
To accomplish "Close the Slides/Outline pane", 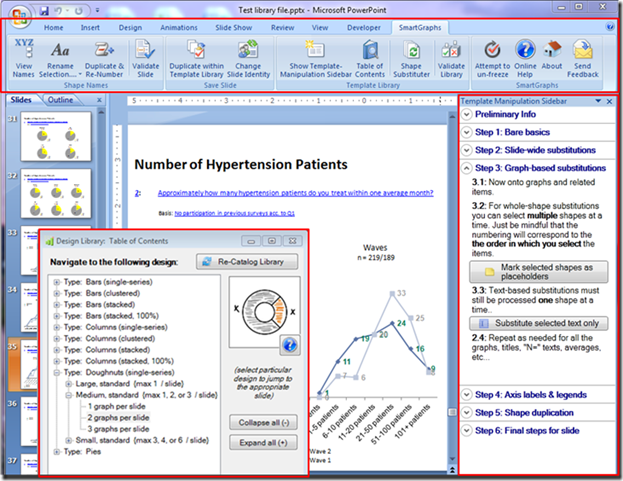I will tap(99, 100).
